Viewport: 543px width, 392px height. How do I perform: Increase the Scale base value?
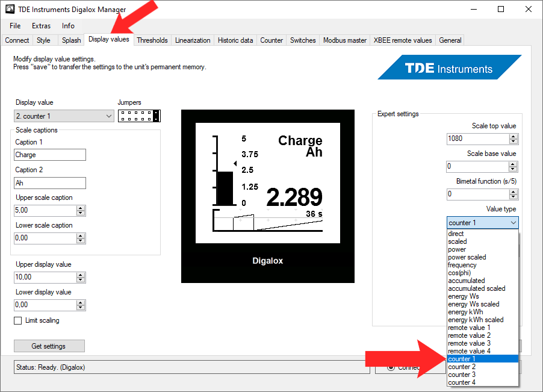514,164
